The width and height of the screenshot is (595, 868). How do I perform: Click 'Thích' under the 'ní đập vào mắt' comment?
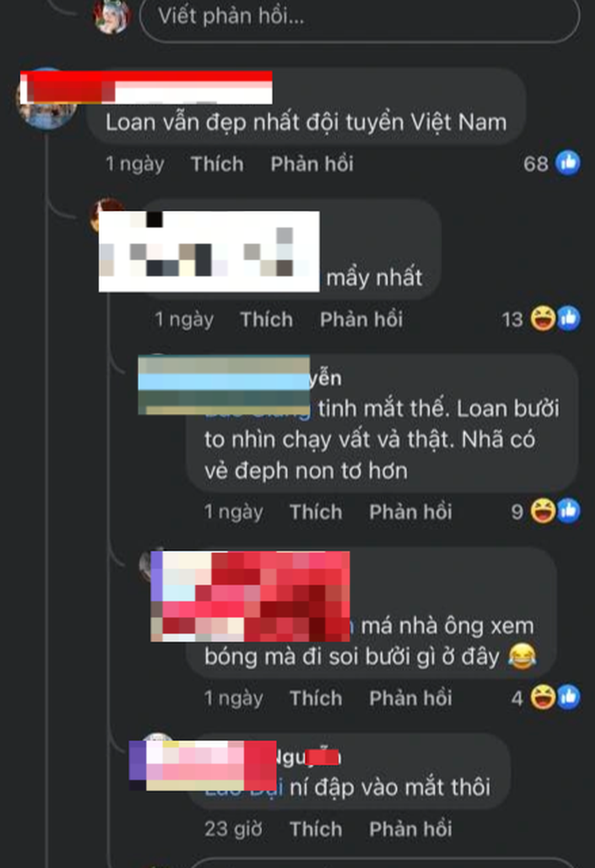coord(316,829)
